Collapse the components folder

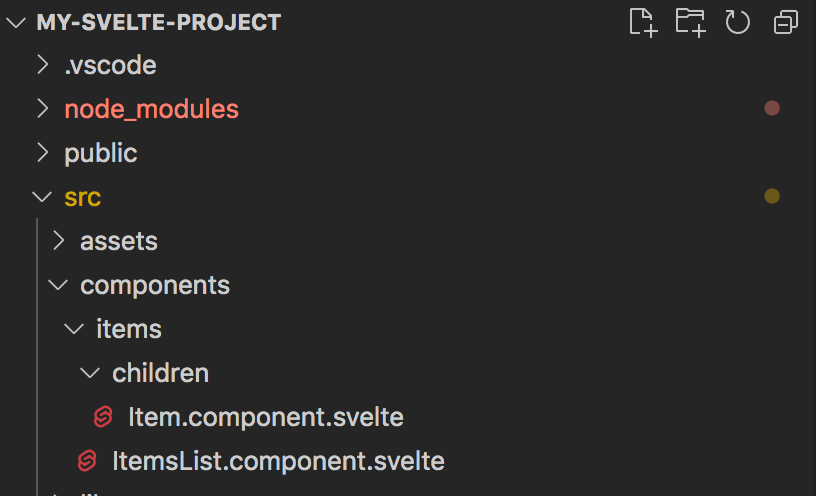(x=58, y=285)
